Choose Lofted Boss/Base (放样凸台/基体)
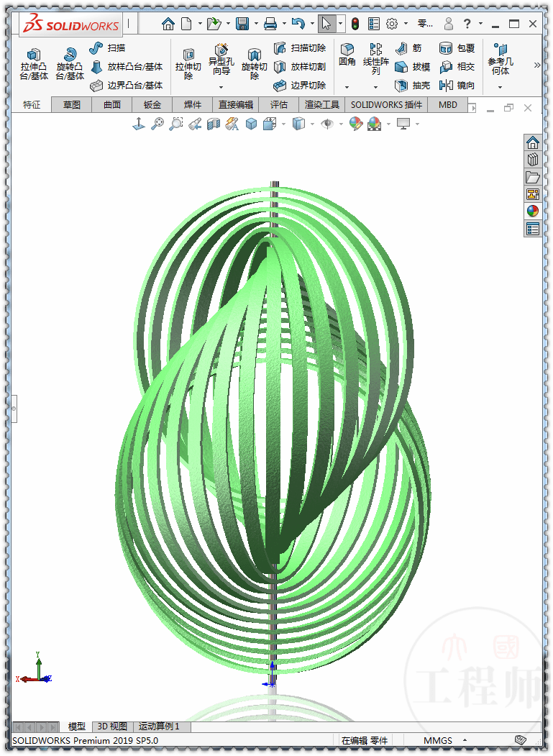 click(x=127, y=66)
